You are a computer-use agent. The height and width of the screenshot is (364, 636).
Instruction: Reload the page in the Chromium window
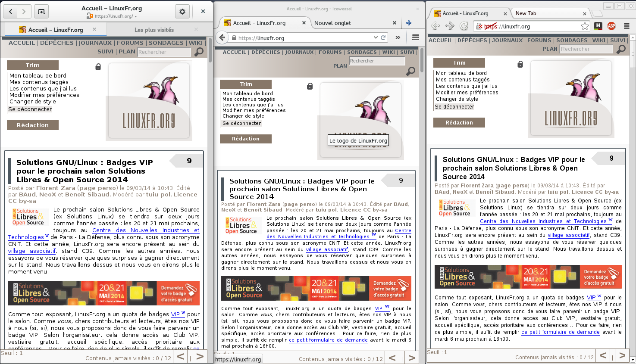click(464, 26)
